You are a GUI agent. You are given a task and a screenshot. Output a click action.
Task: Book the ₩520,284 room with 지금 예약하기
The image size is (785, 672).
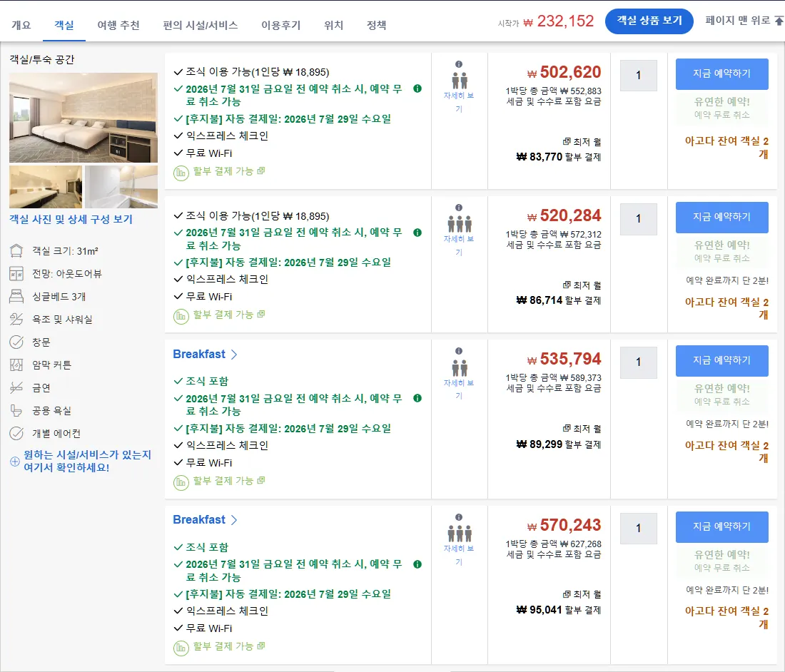pyautogui.click(x=722, y=217)
